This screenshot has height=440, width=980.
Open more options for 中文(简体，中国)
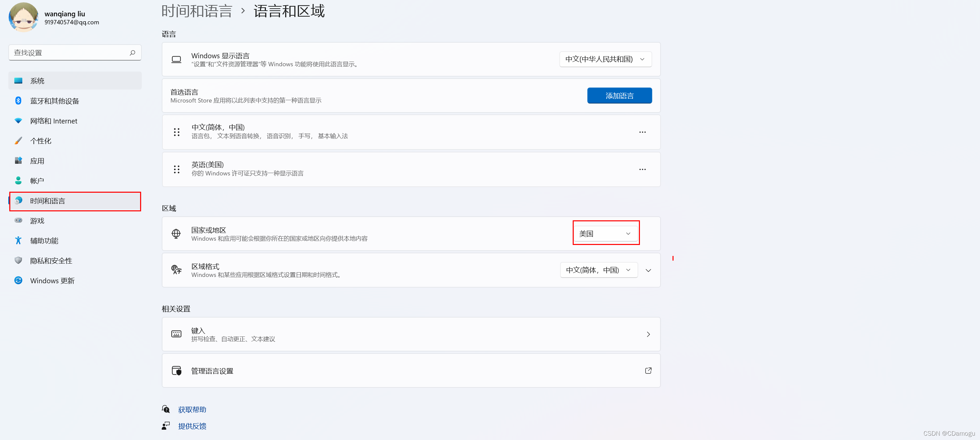(642, 132)
